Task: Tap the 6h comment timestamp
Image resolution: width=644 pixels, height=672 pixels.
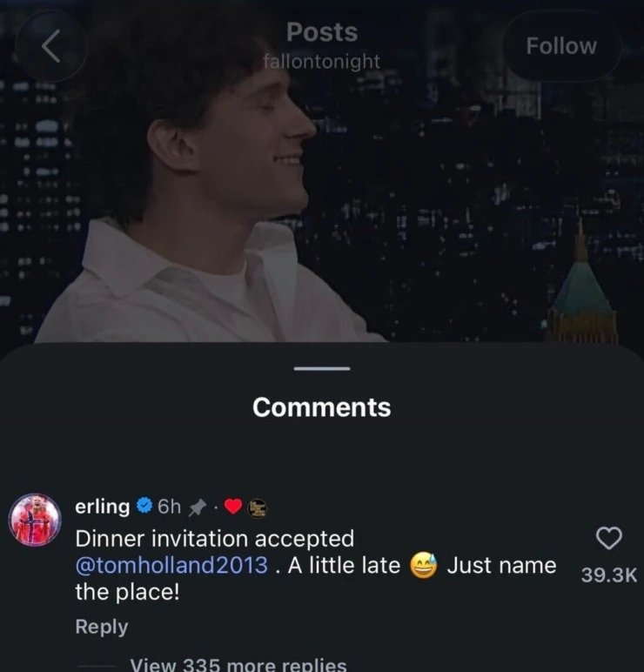Action: coord(169,507)
